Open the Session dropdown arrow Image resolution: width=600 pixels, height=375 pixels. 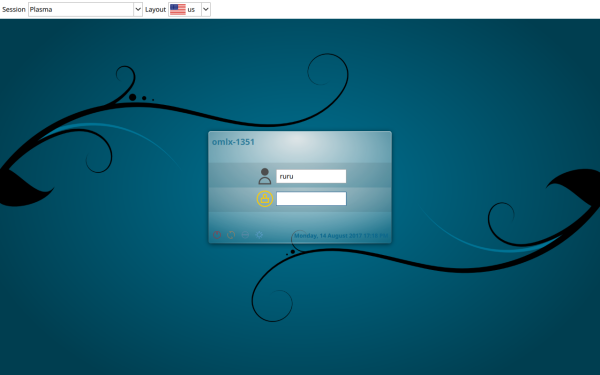tap(138, 10)
